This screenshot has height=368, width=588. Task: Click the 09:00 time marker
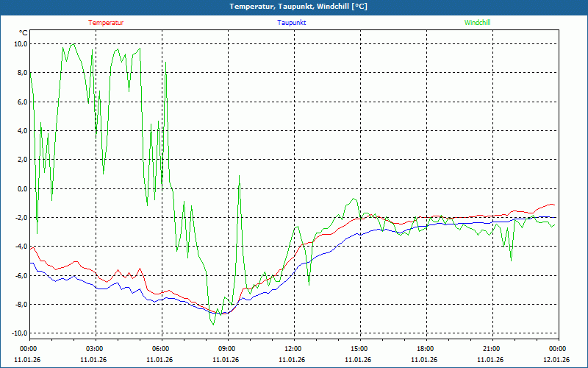(x=227, y=349)
